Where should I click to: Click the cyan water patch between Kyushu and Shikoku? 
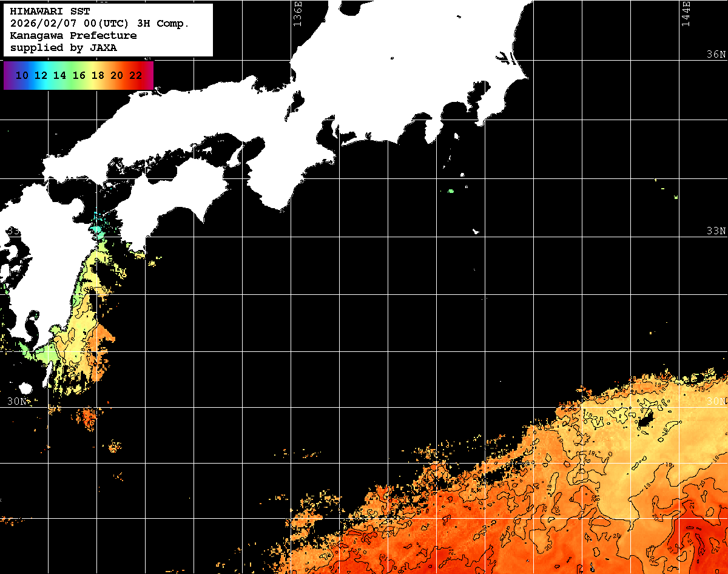pyautogui.click(x=96, y=230)
